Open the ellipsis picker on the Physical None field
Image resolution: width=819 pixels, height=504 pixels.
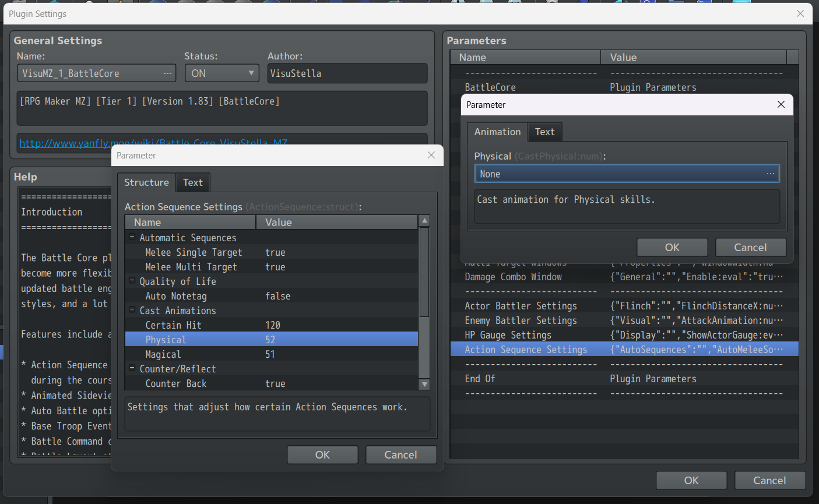pos(770,174)
